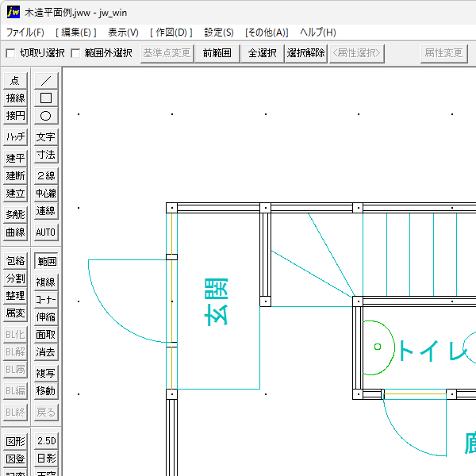The image size is (476, 476).
Task: Open the 図形 figure library tool
Action: point(15,441)
